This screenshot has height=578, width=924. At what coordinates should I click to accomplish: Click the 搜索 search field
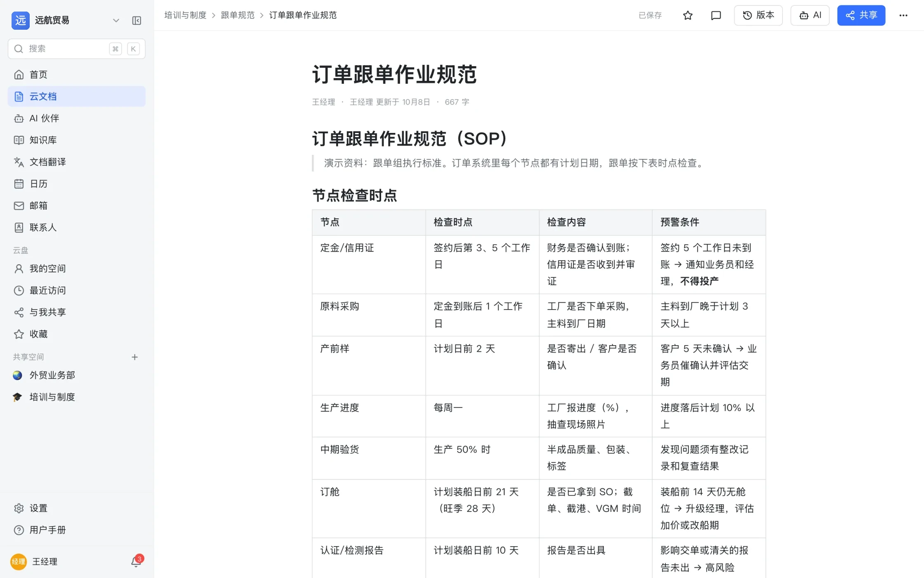pos(77,49)
